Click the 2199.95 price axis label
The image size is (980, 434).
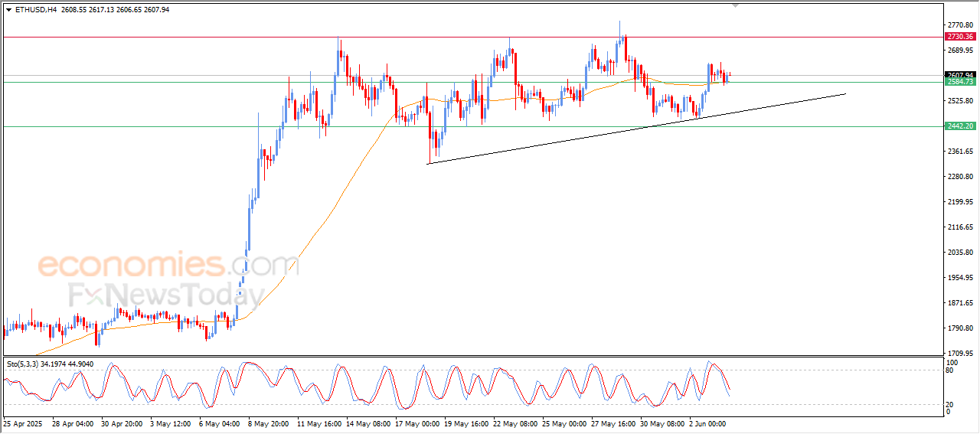click(x=959, y=202)
